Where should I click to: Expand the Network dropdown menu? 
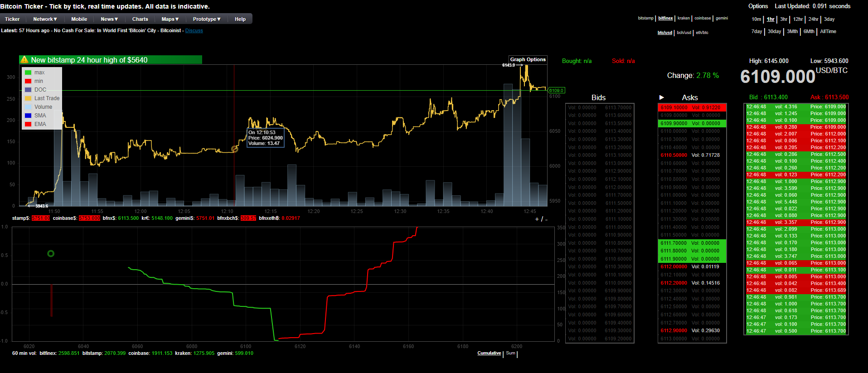(x=45, y=19)
